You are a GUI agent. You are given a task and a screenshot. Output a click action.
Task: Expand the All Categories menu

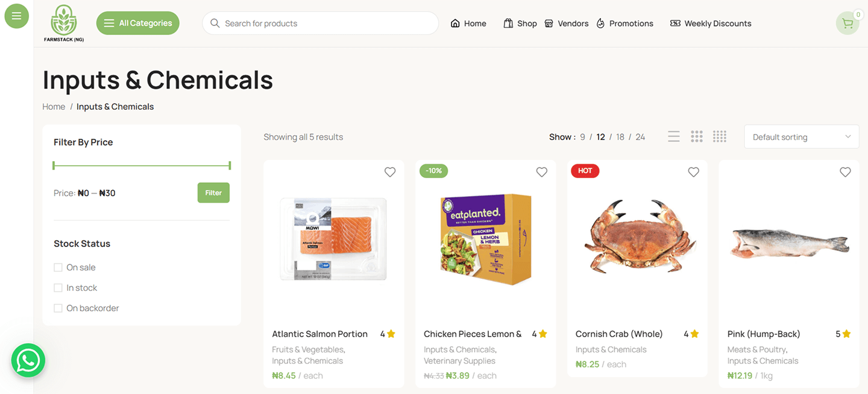coord(137,24)
